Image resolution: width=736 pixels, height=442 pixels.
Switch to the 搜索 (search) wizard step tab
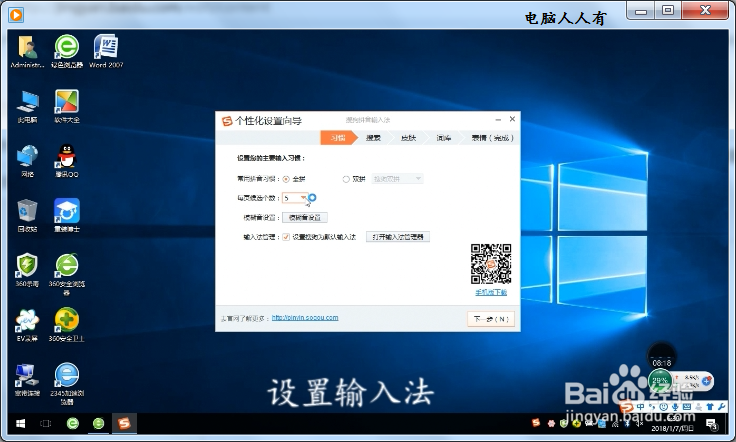(373, 137)
